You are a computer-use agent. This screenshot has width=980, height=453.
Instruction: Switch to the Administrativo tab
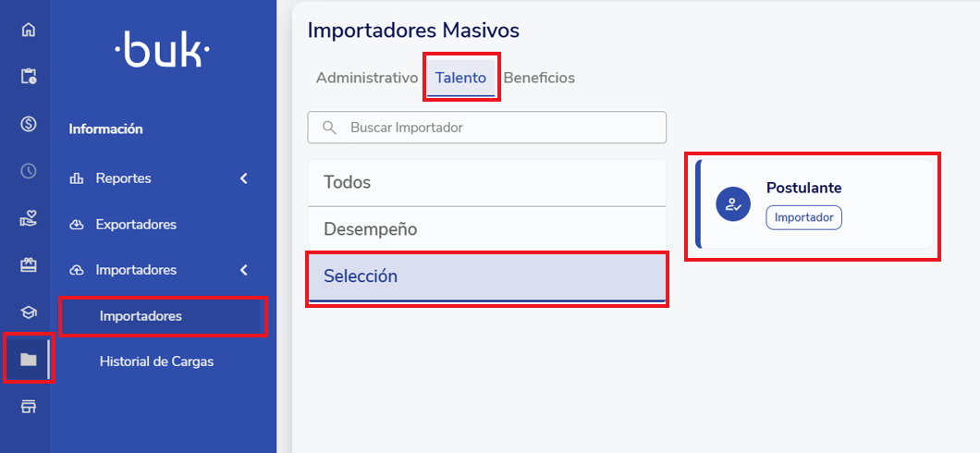coord(367,78)
